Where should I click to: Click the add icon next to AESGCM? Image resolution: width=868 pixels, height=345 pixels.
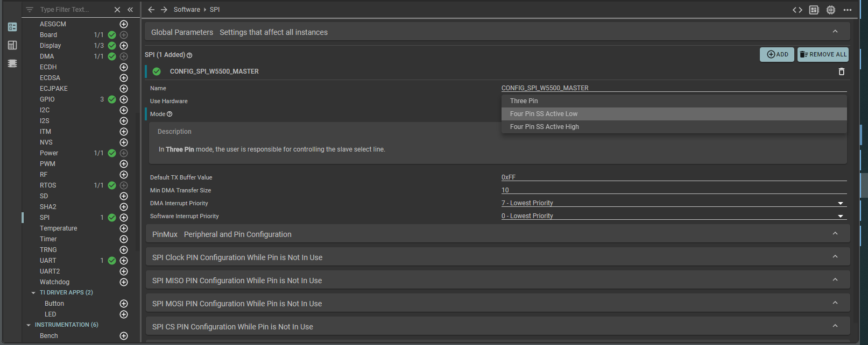pos(124,24)
